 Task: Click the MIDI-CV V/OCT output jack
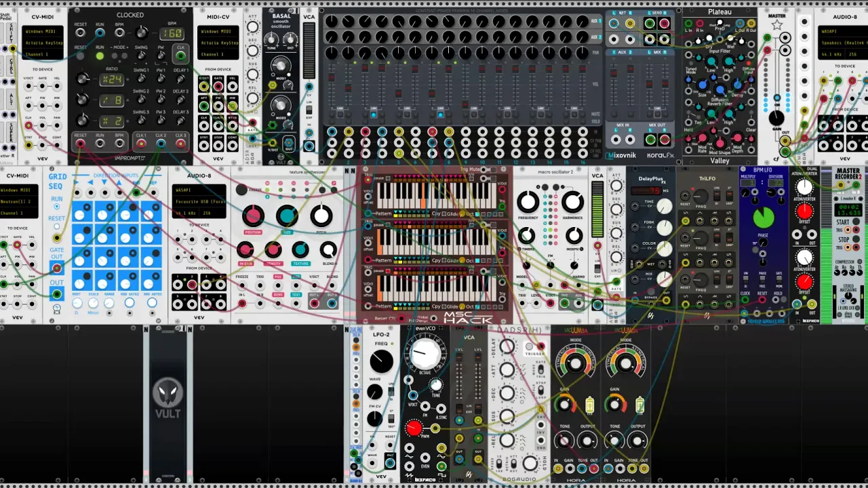(x=204, y=85)
